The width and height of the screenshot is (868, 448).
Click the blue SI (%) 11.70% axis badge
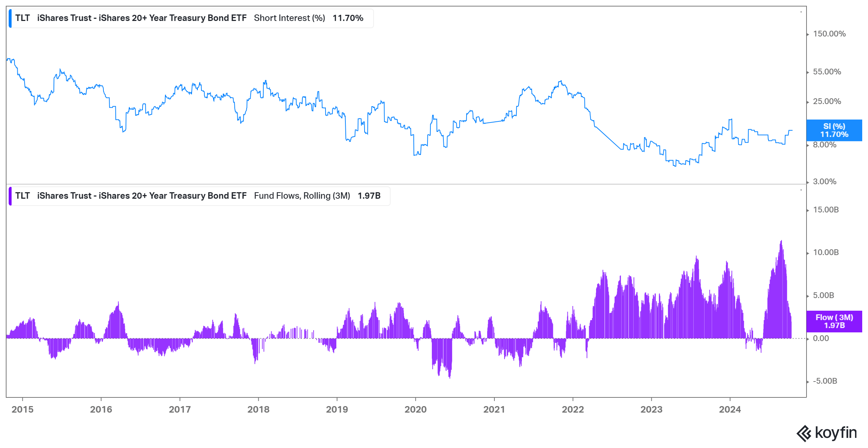[x=834, y=130]
